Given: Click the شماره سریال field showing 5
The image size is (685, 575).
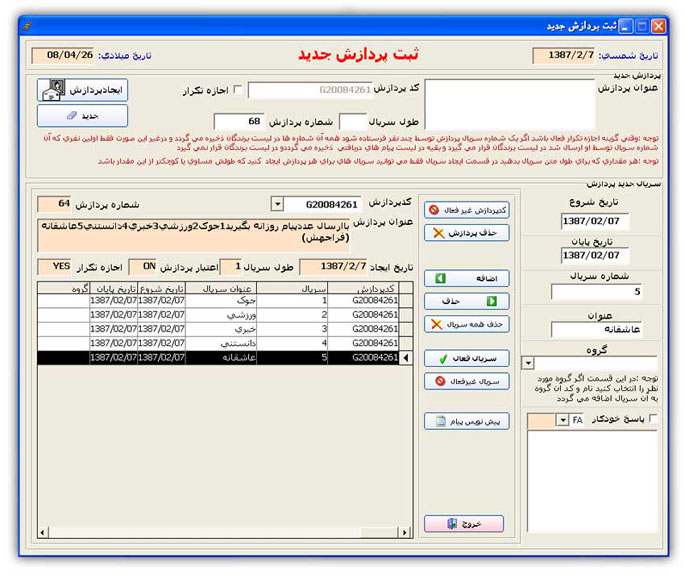Looking at the screenshot, I should [x=597, y=291].
